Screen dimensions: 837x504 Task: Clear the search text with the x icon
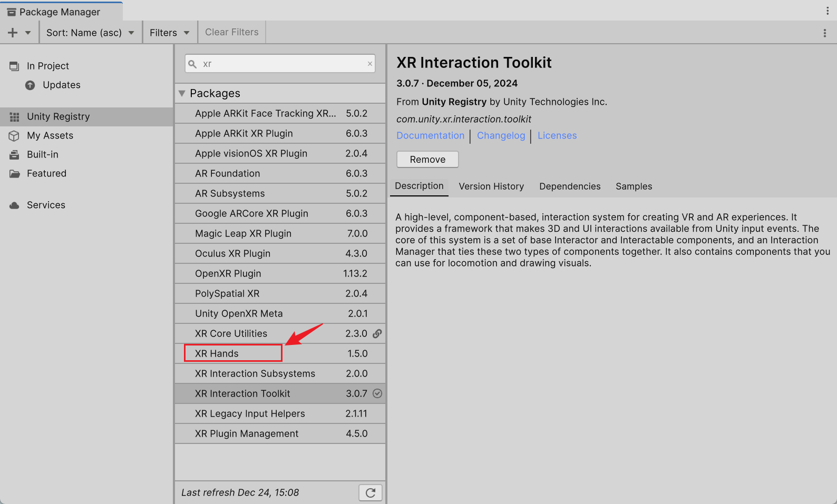370,64
